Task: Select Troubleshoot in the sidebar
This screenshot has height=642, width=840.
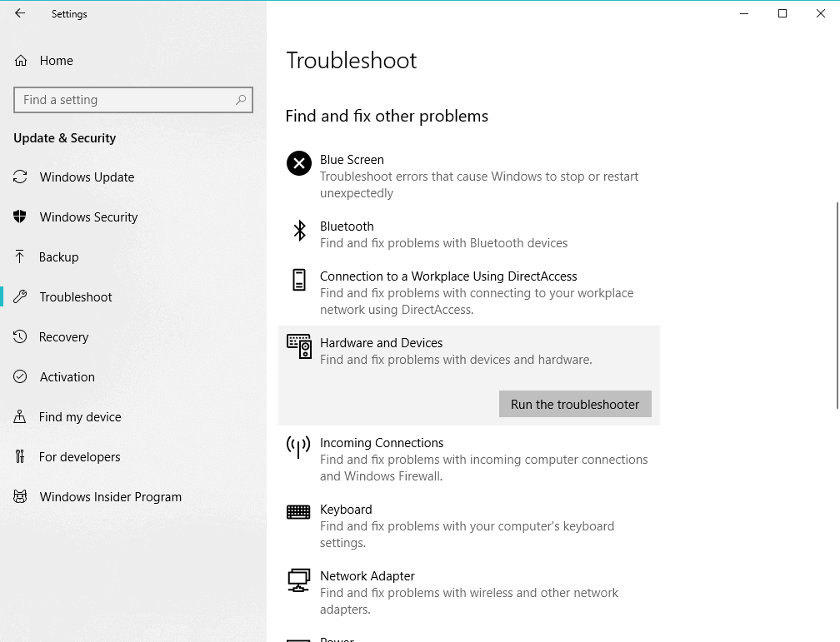Action: pyautogui.click(x=76, y=297)
